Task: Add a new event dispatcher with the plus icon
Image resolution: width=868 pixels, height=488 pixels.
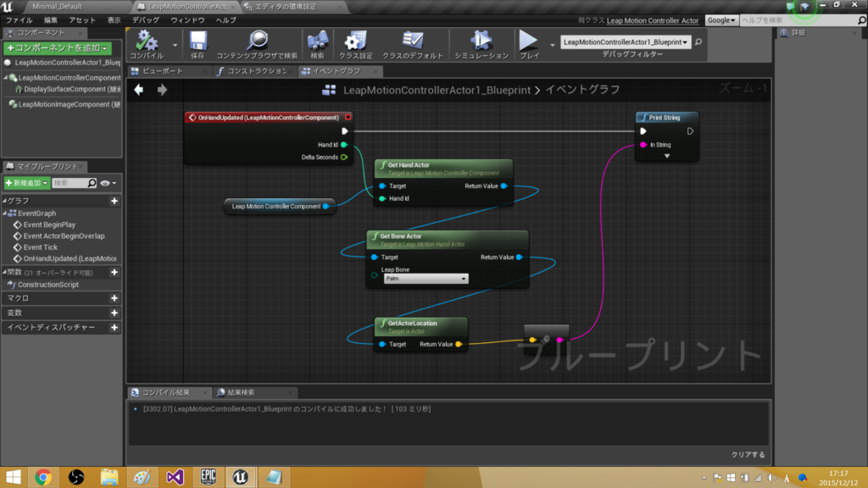Action: point(114,328)
